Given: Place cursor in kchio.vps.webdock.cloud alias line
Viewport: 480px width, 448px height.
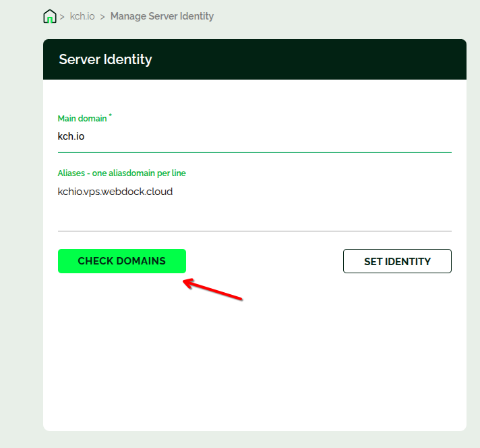Looking at the screenshot, I should pyautogui.click(x=115, y=192).
